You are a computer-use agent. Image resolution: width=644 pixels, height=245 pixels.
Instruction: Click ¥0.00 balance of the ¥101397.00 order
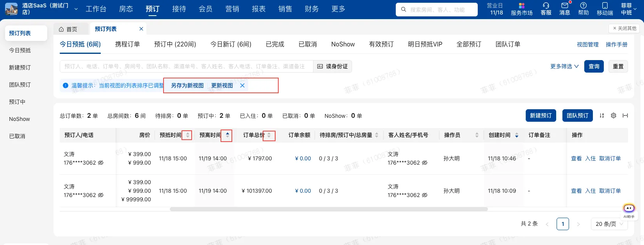click(x=303, y=191)
